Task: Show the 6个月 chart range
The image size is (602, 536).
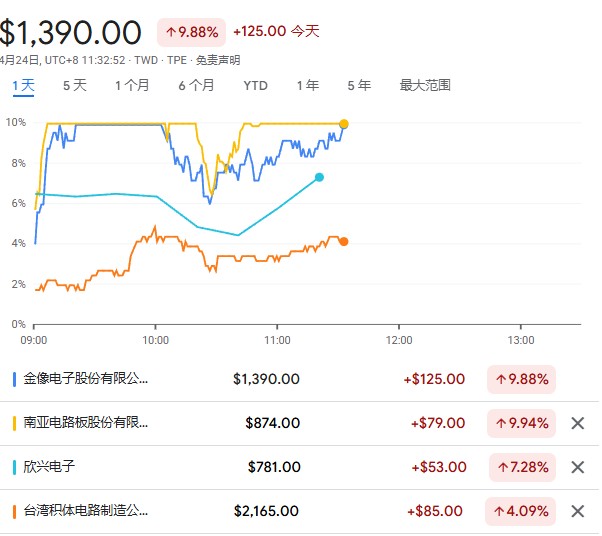Action: 196,86
